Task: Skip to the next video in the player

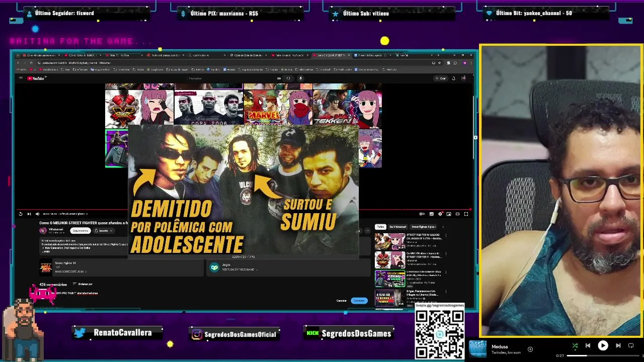Action: 29,214
